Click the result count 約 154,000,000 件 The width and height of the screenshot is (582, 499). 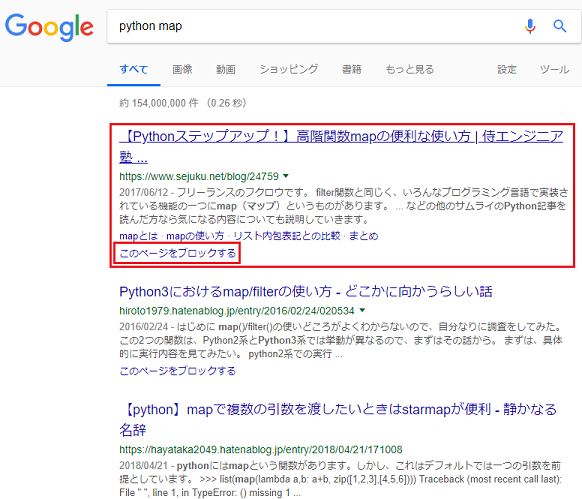click(159, 103)
